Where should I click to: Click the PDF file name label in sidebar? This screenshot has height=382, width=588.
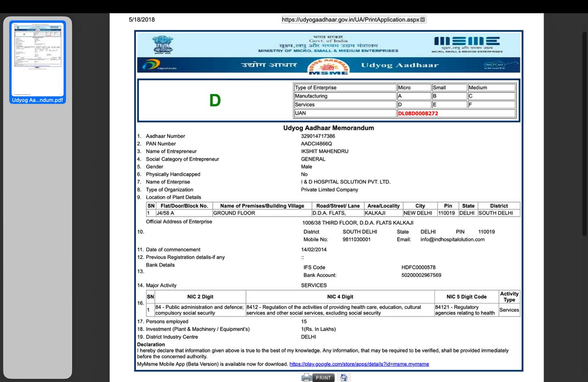point(38,101)
